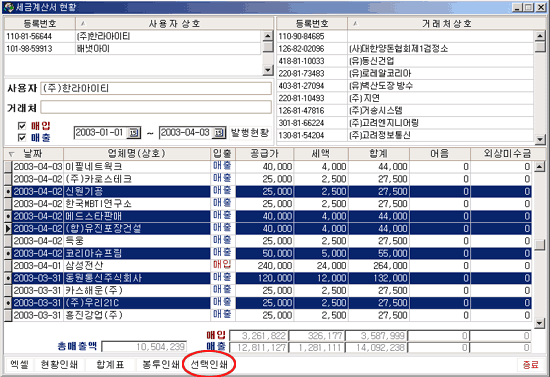The image size is (550, 377).
Task: Click the start date field 2003-01-01
Action: pyautogui.click(x=101, y=133)
